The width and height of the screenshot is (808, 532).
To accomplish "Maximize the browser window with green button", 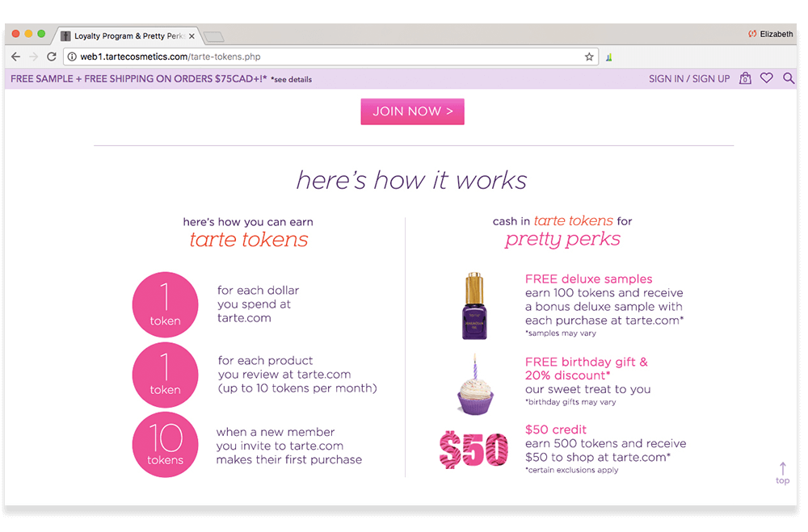I will point(41,34).
